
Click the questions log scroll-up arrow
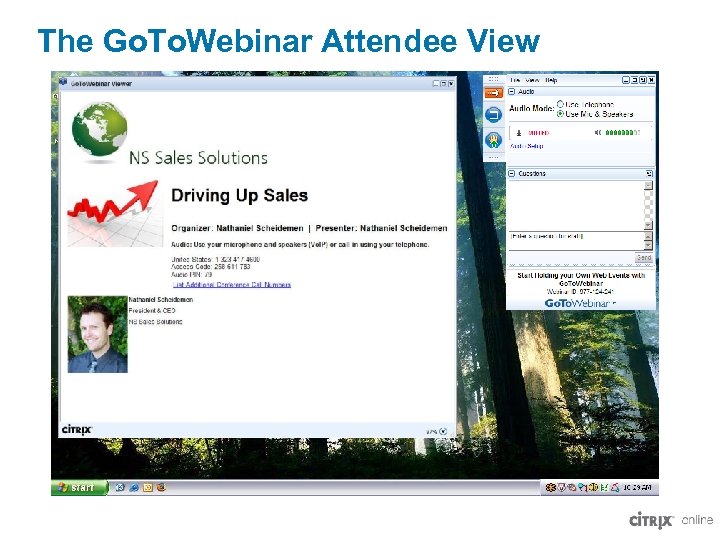point(648,186)
